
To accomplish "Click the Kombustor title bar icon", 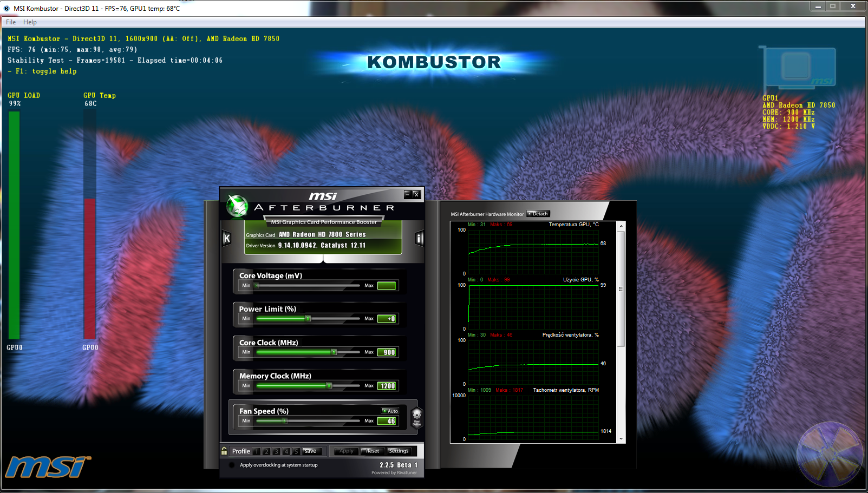I will pos(6,8).
